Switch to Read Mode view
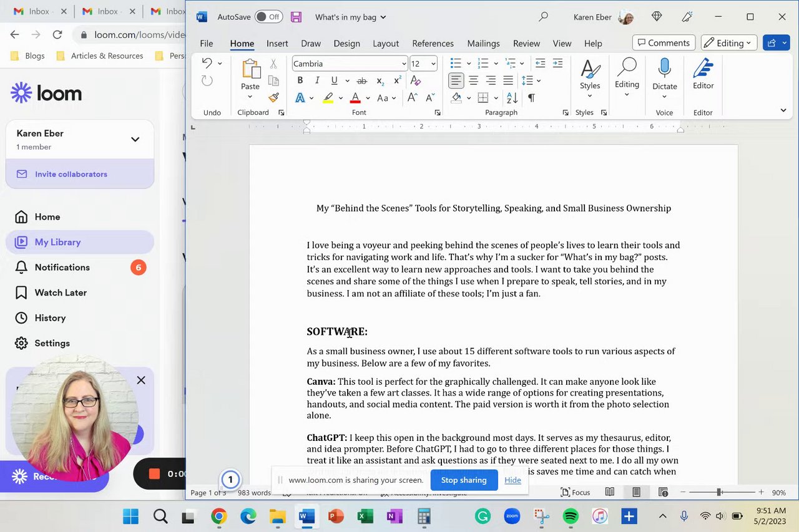 click(x=610, y=492)
